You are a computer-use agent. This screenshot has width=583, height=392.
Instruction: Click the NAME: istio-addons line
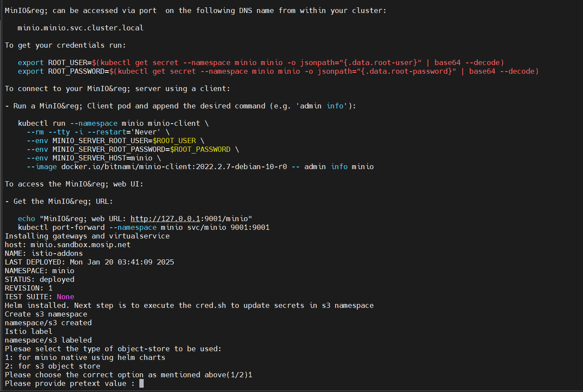coord(43,253)
